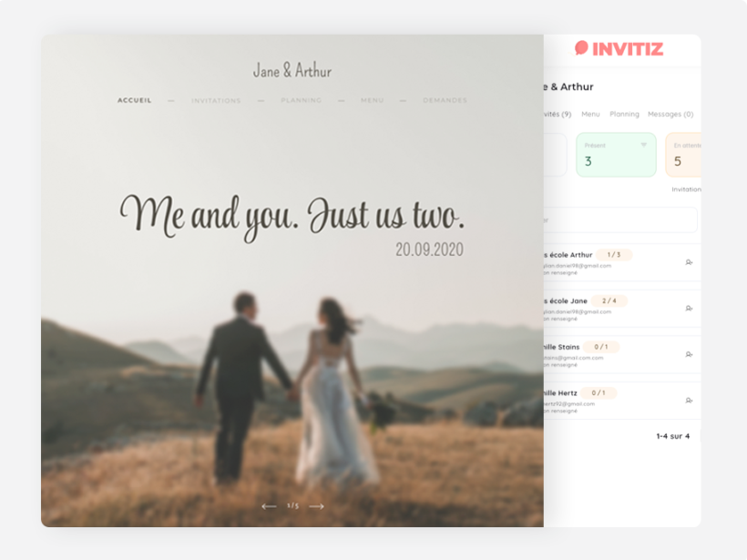Click the 1/5 slide counter

(292, 505)
